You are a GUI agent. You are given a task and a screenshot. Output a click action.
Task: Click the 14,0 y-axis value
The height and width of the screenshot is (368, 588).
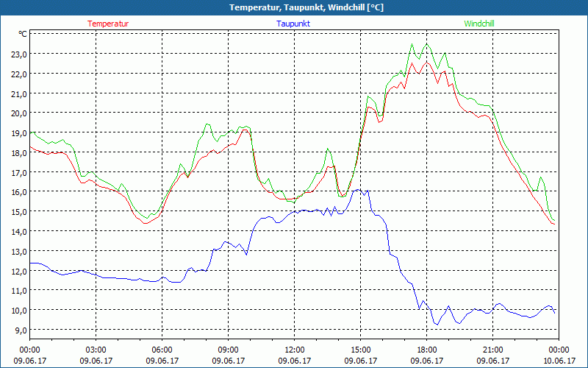pos(18,232)
